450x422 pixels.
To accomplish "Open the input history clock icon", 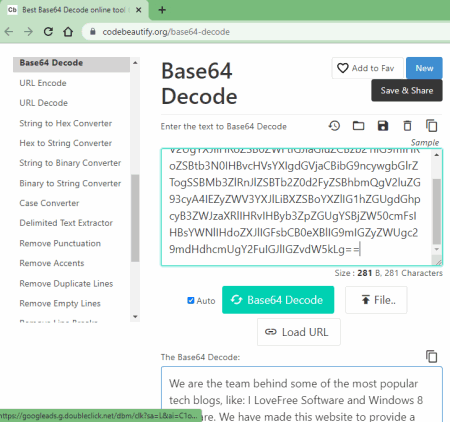I will 334,126.
